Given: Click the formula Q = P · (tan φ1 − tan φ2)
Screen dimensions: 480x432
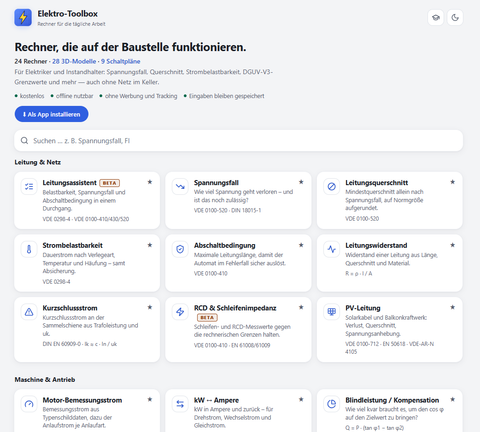Looking at the screenshot, I should pos(374,428).
